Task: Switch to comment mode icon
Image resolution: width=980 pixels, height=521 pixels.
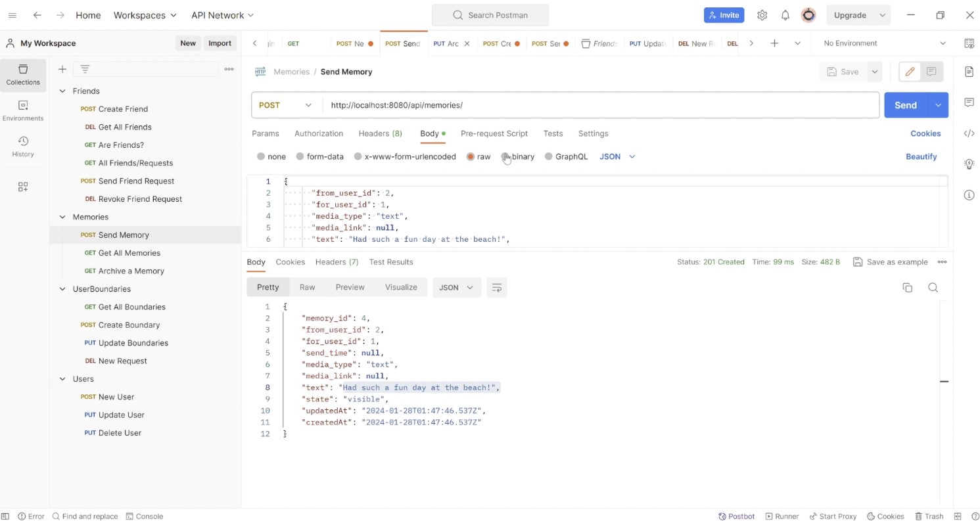Action: click(x=931, y=72)
